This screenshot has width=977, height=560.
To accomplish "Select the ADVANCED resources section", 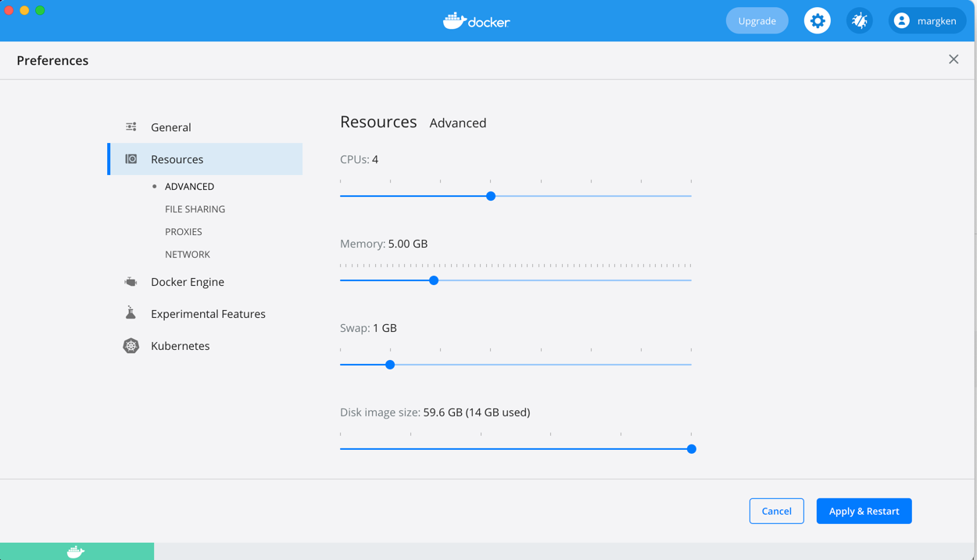I will click(x=188, y=186).
